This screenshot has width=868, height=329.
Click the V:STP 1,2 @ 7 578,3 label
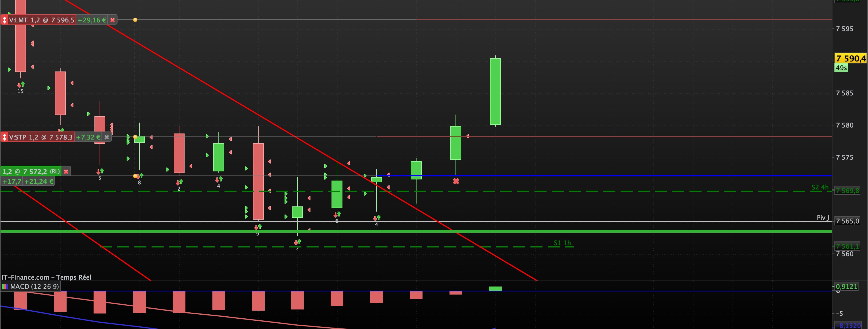[x=40, y=137]
